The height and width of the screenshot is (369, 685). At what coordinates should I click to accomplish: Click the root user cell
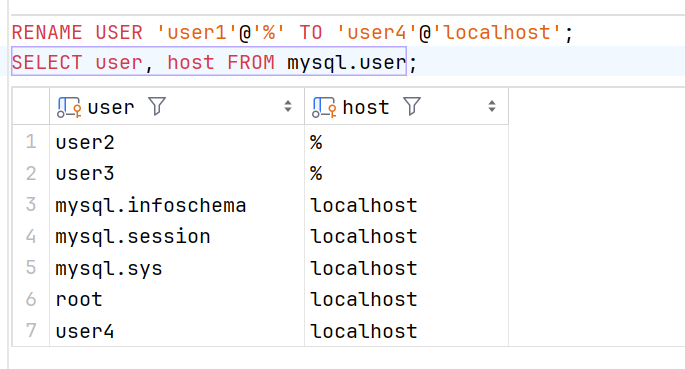click(177, 300)
